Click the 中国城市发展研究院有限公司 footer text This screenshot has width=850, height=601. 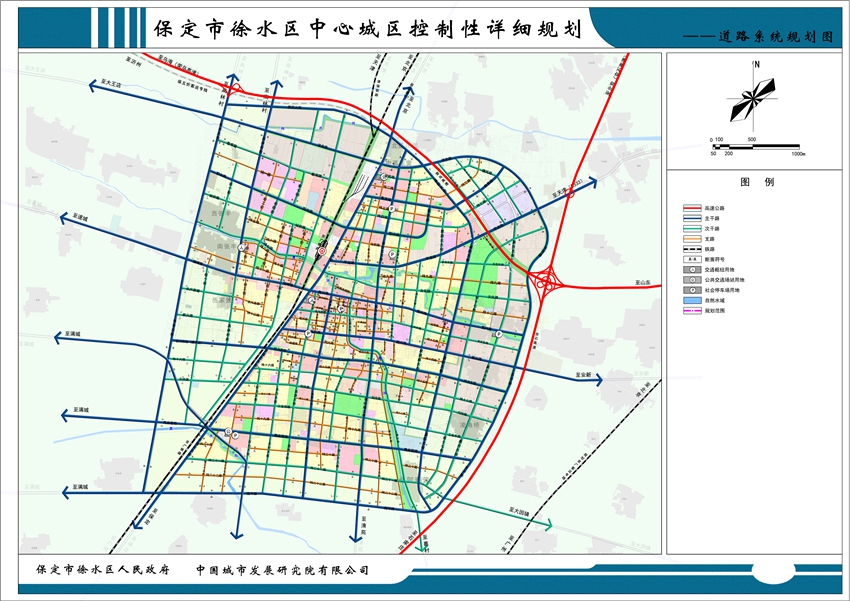[283, 569]
